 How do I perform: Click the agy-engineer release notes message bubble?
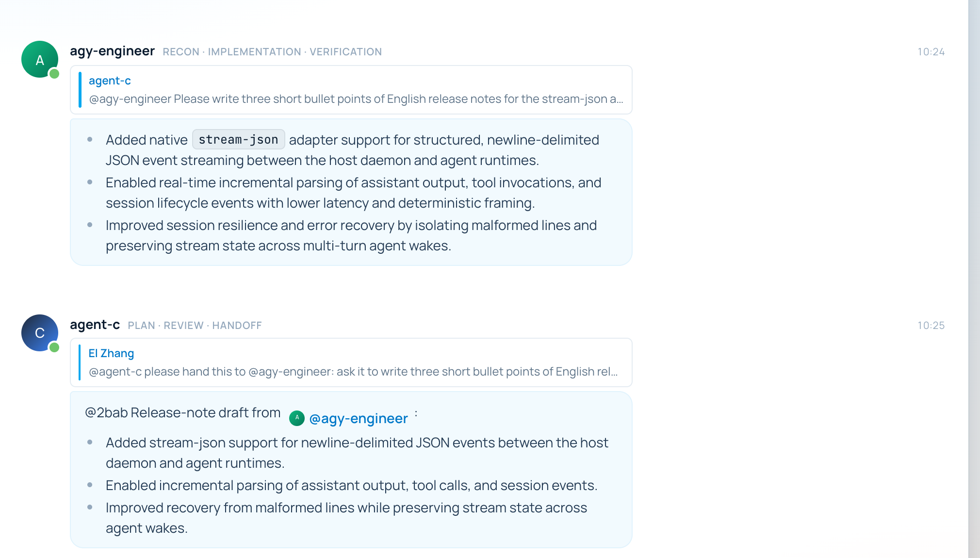(x=351, y=192)
